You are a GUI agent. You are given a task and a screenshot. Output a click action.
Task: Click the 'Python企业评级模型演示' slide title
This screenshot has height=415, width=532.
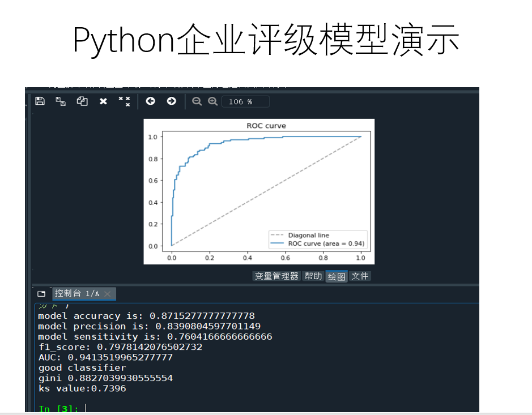[266, 40]
